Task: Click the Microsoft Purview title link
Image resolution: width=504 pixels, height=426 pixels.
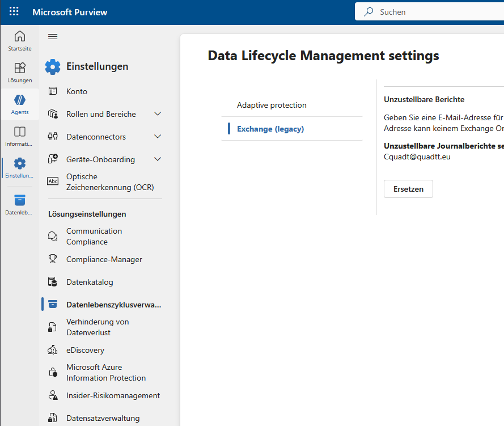Action: tap(70, 12)
